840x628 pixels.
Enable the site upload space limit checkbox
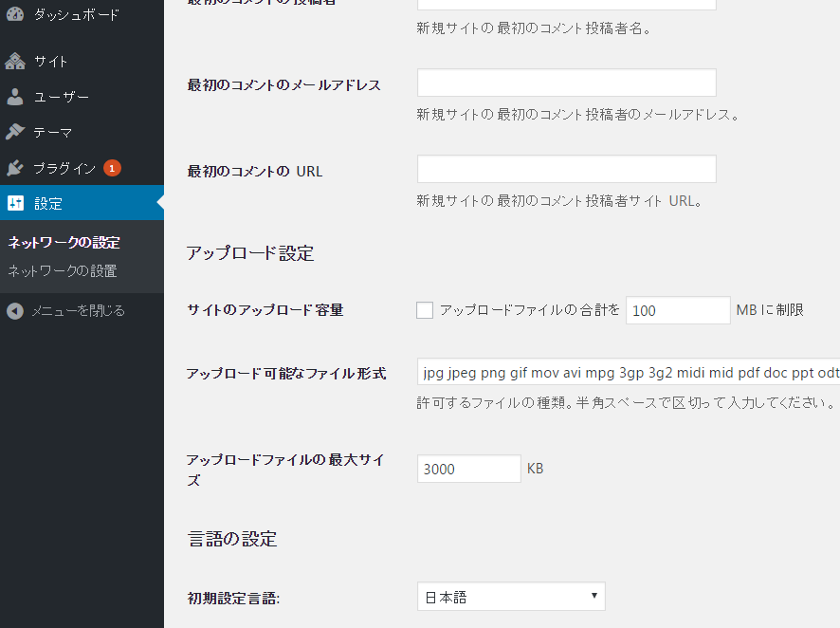[x=425, y=310]
